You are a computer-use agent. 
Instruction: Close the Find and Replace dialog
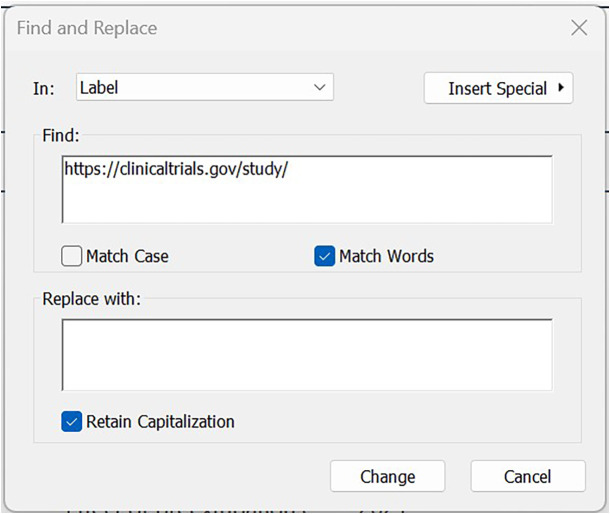(x=579, y=28)
